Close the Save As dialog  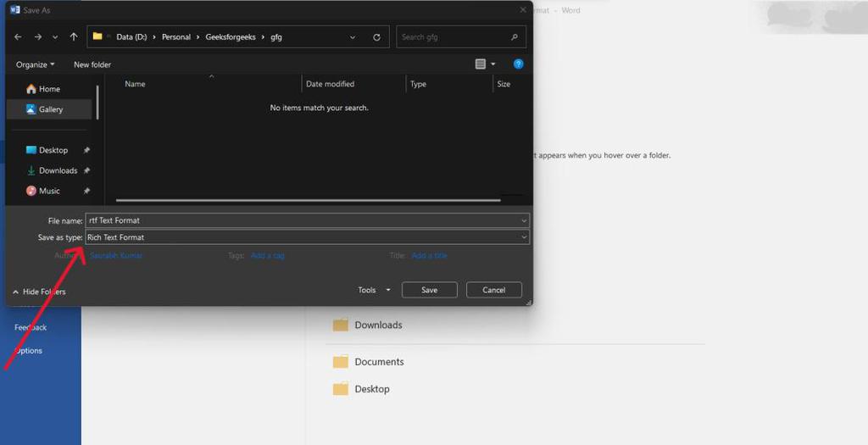(522, 10)
